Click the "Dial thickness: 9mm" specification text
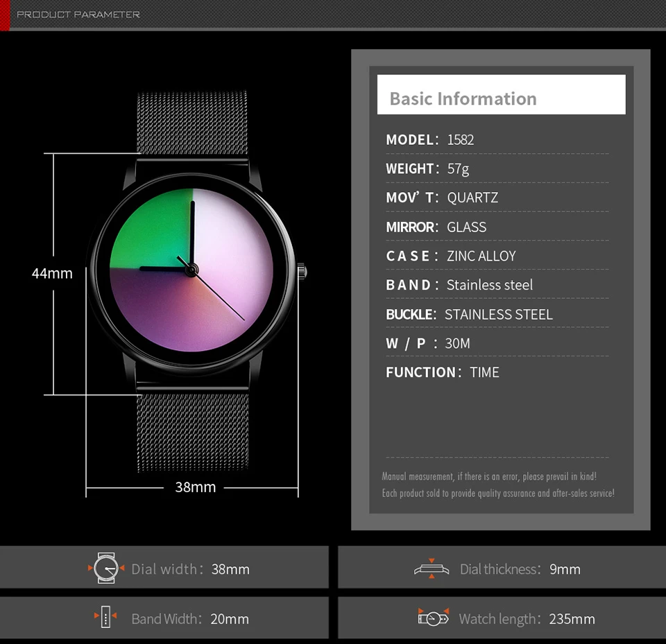The image size is (666, 644). click(x=520, y=569)
